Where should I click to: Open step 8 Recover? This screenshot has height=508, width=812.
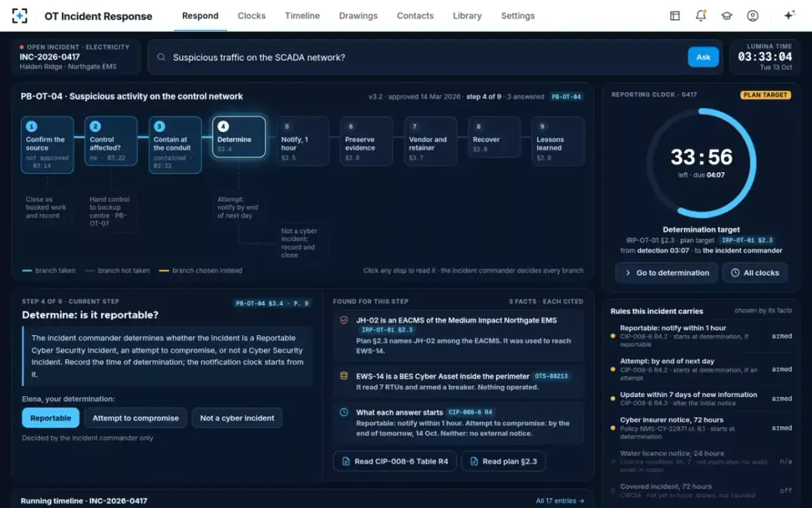point(495,137)
